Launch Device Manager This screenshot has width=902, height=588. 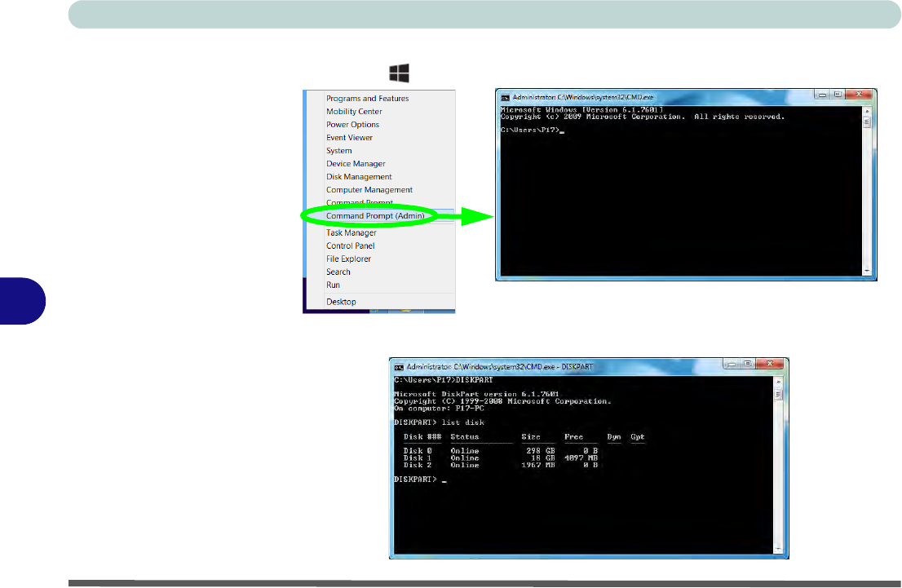tap(356, 164)
